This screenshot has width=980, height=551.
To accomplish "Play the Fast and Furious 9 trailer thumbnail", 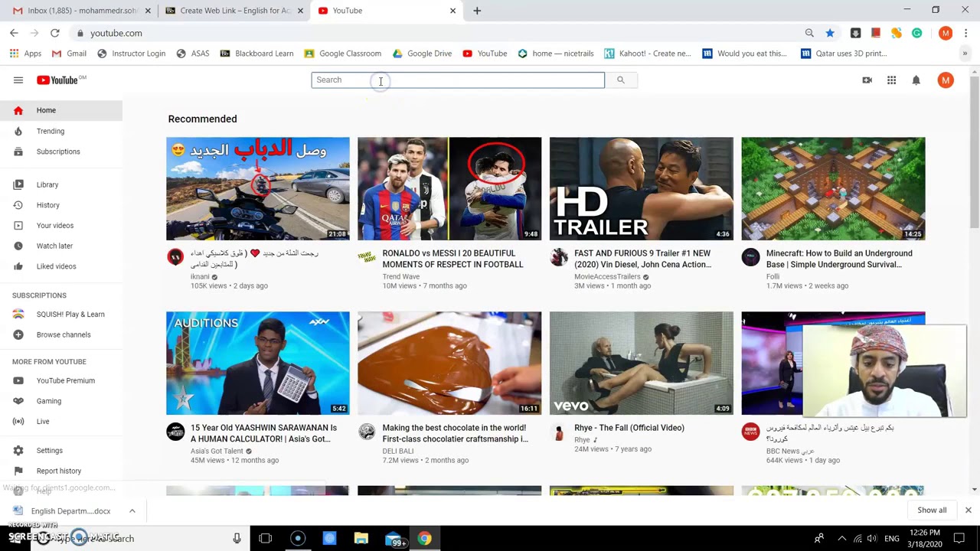I will click(642, 188).
